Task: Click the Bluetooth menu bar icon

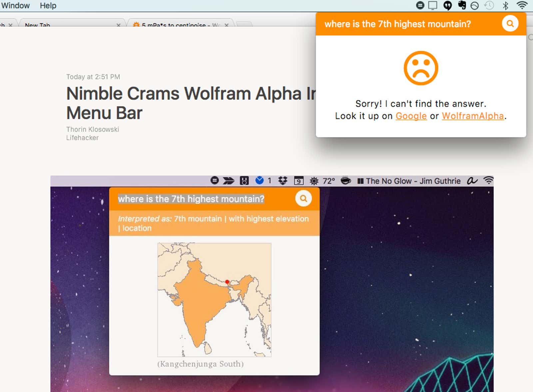Action: (x=506, y=5)
